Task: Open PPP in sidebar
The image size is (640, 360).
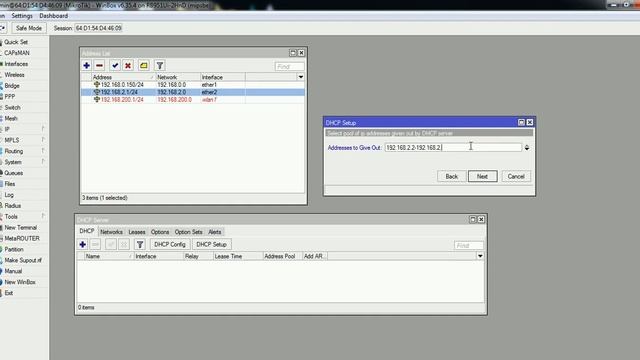Action: coord(10,97)
